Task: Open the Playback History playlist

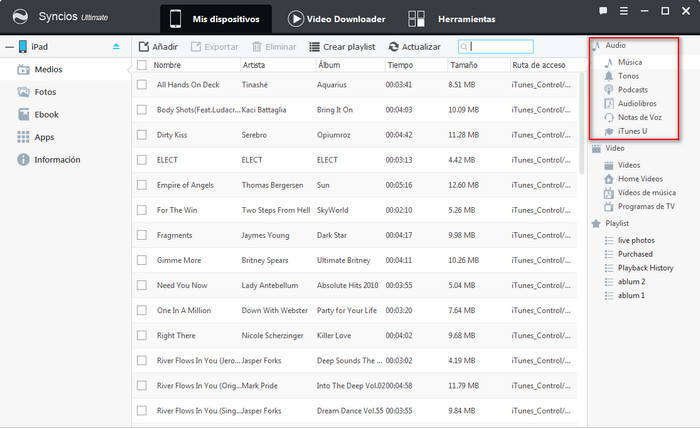Action: (646, 268)
